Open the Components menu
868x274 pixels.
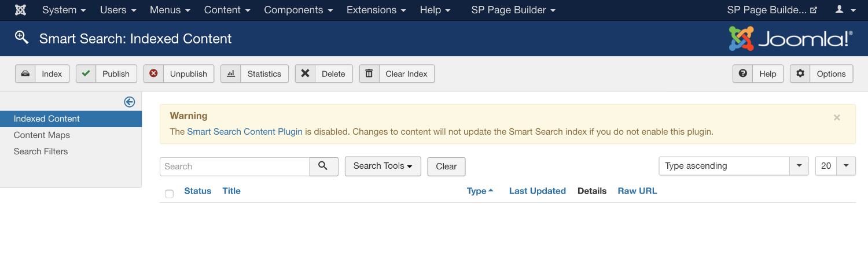point(298,10)
